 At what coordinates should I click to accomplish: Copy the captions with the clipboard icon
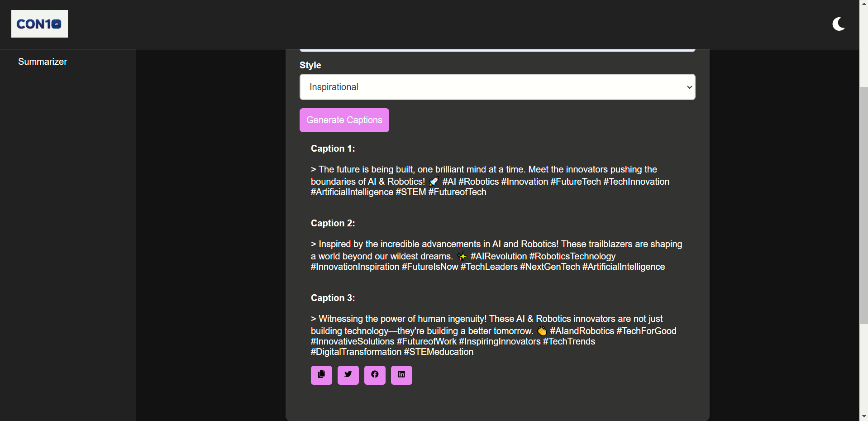point(321,375)
